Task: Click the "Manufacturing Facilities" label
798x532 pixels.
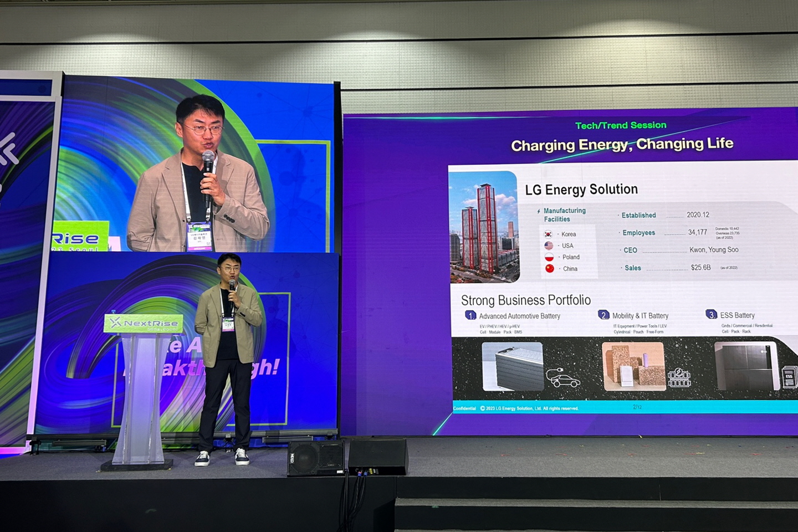Action: pos(564,215)
